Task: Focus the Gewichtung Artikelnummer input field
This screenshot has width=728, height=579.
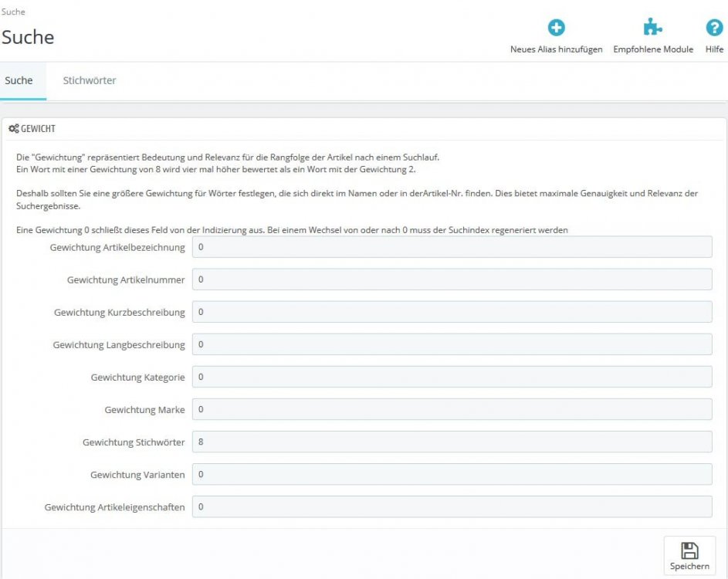Action: click(x=452, y=279)
